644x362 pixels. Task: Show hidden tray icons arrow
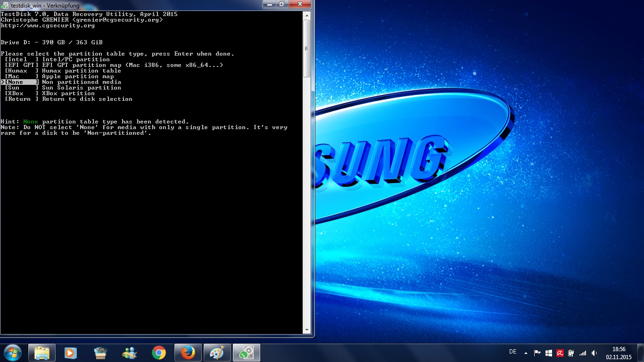(526, 353)
